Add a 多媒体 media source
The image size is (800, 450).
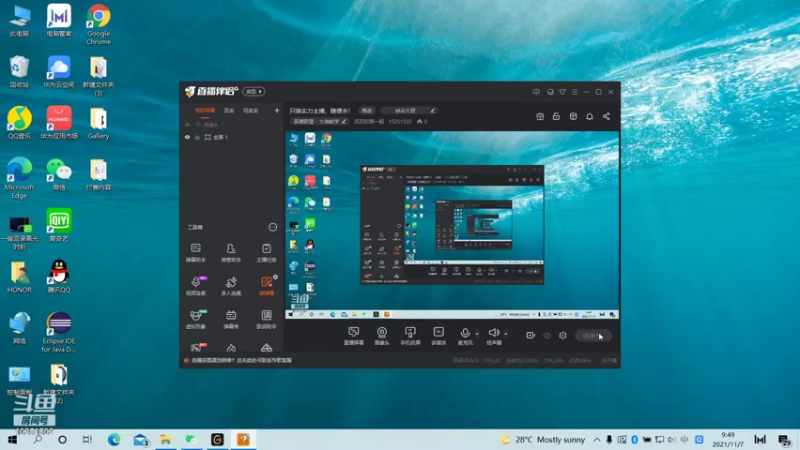pyautogui.click(x=438, y=336)
